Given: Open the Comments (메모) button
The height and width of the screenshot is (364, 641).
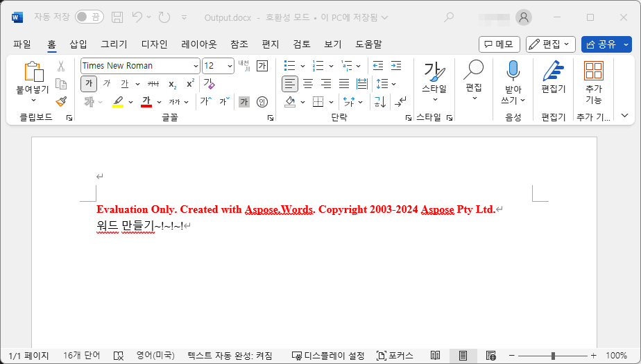Looking at the screenshot, I should 499,44.
